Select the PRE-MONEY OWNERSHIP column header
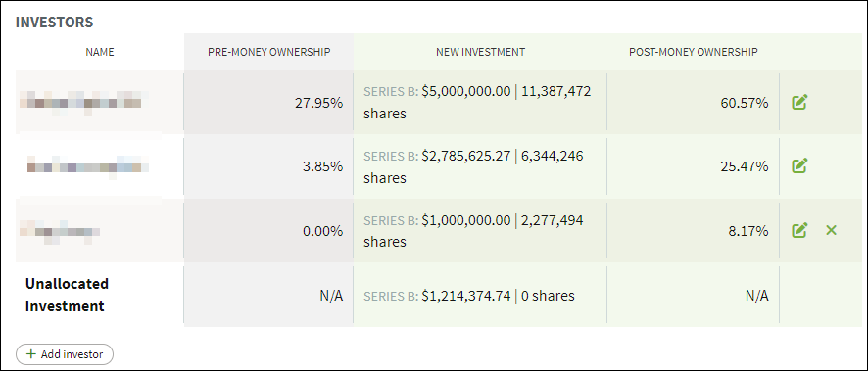Screen dimensions: 868x371 pos(269,52)
